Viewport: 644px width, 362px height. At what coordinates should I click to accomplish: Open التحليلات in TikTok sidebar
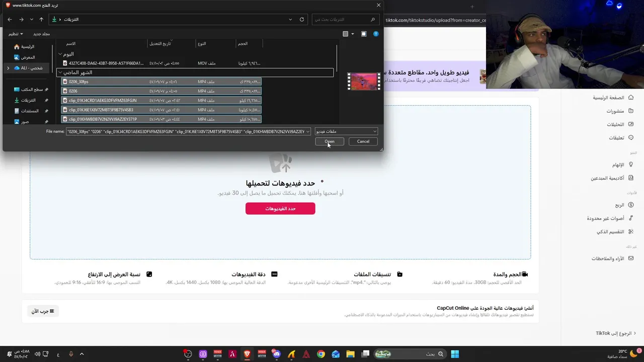tap(619, 125)
